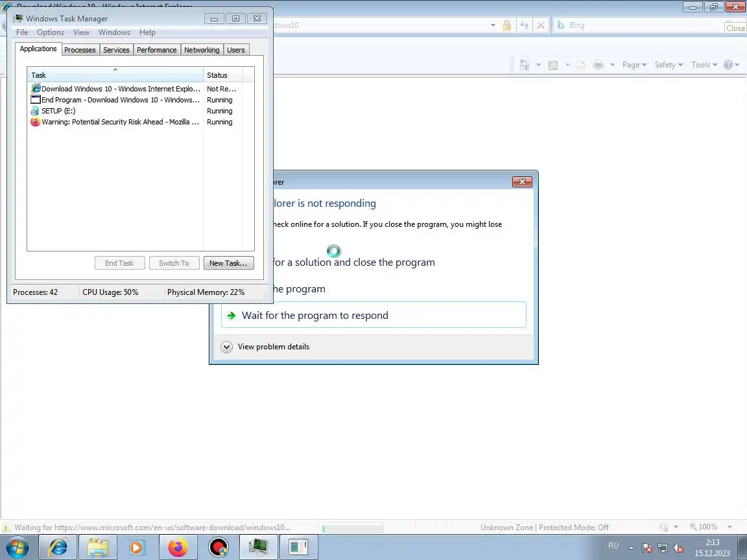Open Task Manager File menu
The height and width of the screenshot is (560, 747).
[22, 32]
